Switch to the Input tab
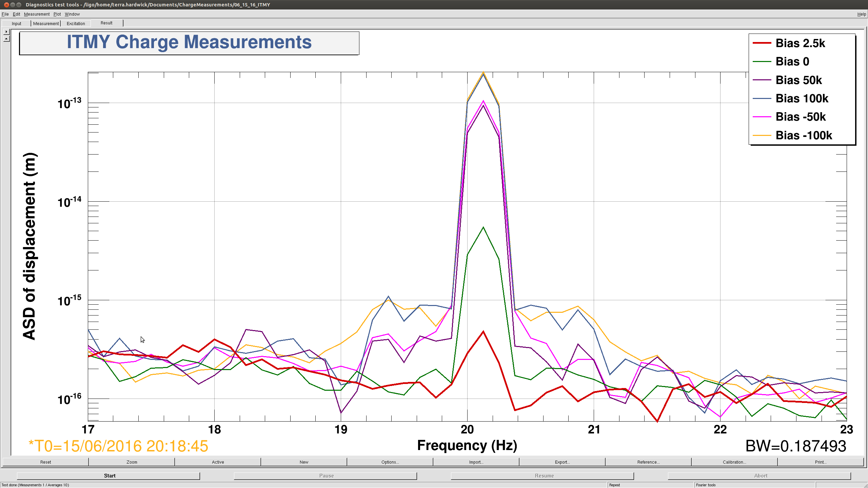Viewport: 868px width, 488px height. coord(16,23)
